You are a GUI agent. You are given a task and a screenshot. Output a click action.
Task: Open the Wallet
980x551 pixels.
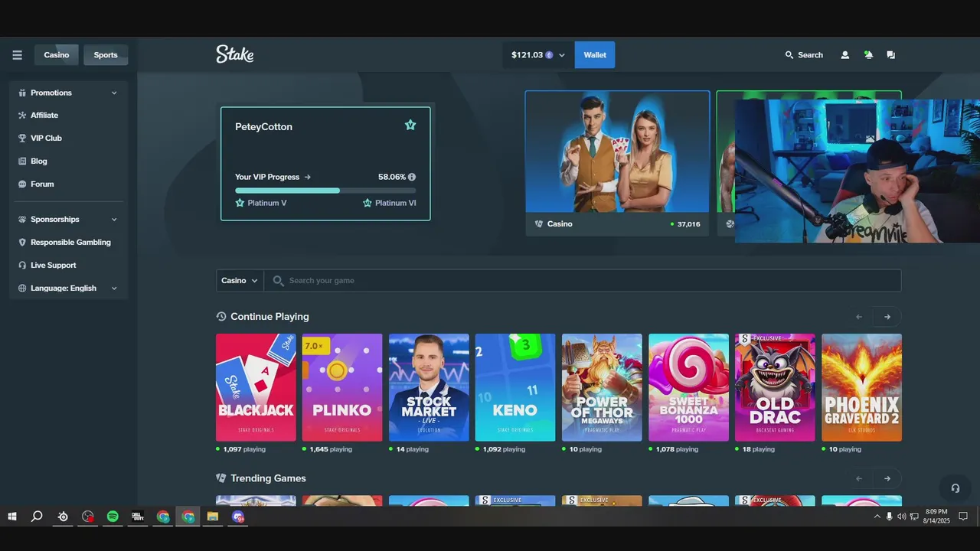pos(595,55)
